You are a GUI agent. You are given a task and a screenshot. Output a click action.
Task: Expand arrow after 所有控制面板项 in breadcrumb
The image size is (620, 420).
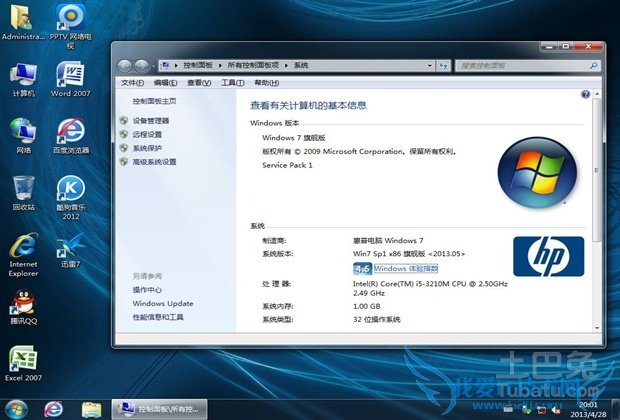coord(286,66)
